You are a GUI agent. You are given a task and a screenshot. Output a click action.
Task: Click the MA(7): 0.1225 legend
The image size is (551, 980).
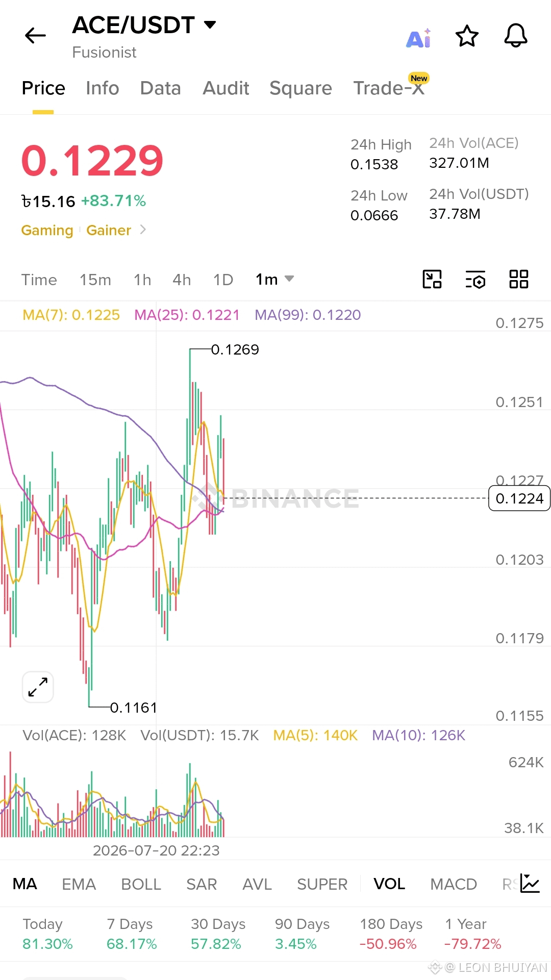pyautogui.click(x=71, y=315)
